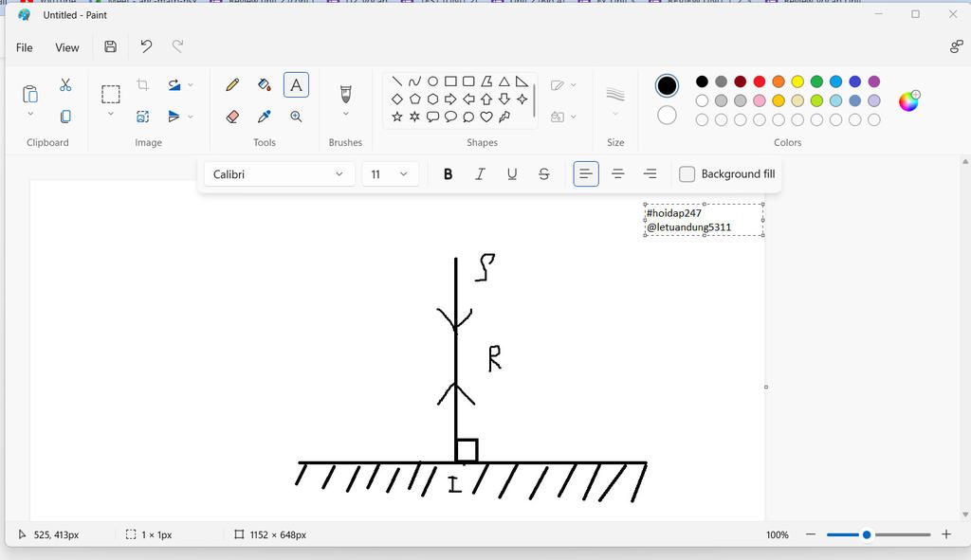
Task: Open the View menu
Action: [x=67, y=47]
